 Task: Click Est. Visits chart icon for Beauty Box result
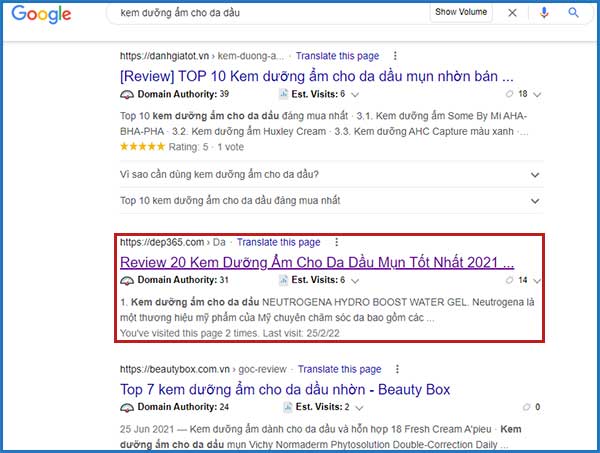click(x=287, y=407)
